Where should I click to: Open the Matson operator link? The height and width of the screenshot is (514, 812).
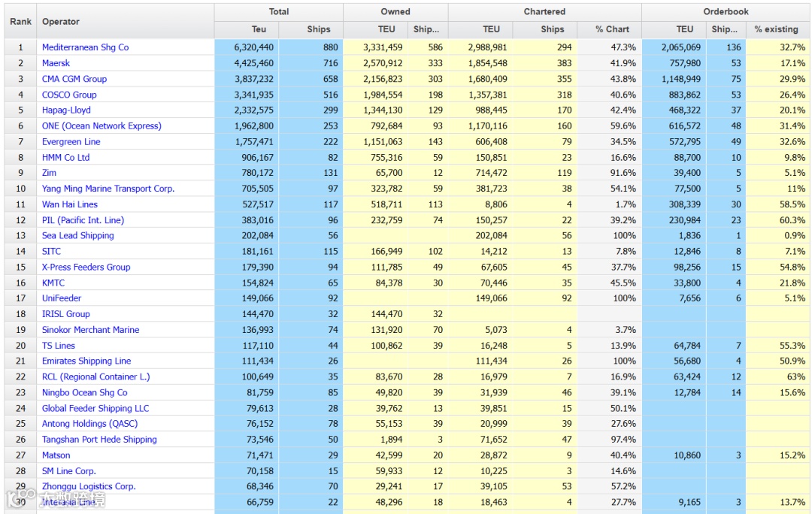pos(56,455)
